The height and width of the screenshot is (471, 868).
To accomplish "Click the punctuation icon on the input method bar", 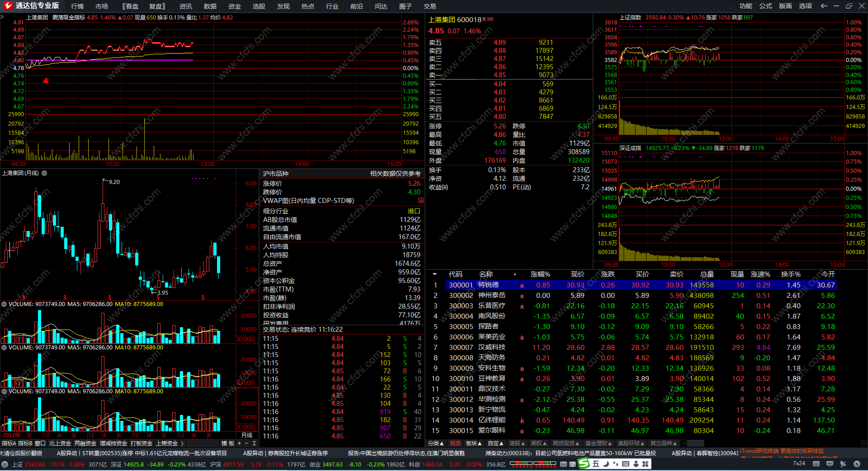I will click(616, 464).
